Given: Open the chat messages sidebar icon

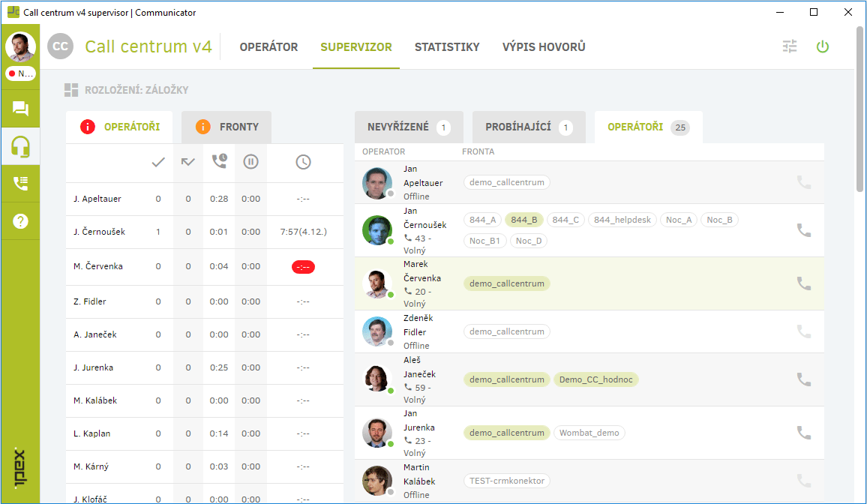Looking at the screenshot, I should 20,108.
